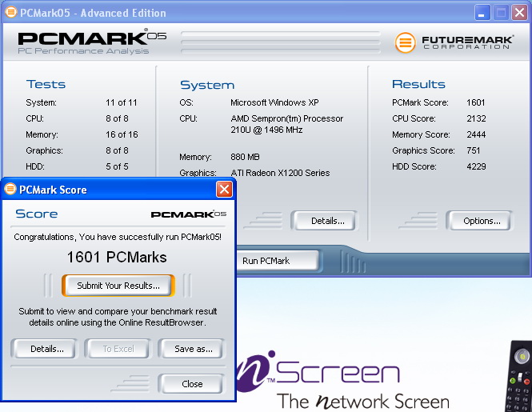Click the Futuremark Corporation logo icon
The height and width of the screenshot is (412, 532).
coord(405,42)
